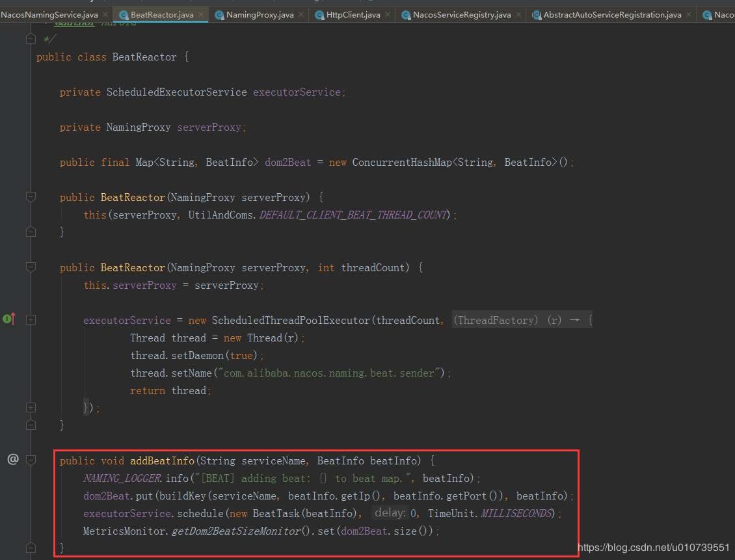
Task: Click the log string '[BEAT] adding beat: {} to beat map.'
Action: point(304,479)
